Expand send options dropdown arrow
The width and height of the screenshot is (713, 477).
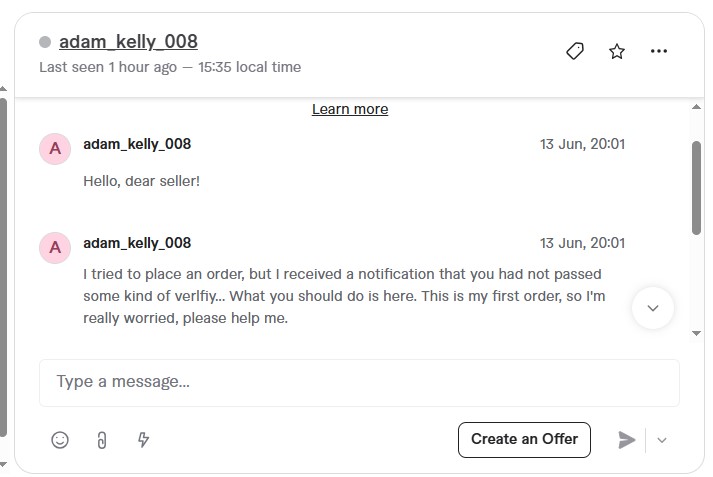[661, 440]
